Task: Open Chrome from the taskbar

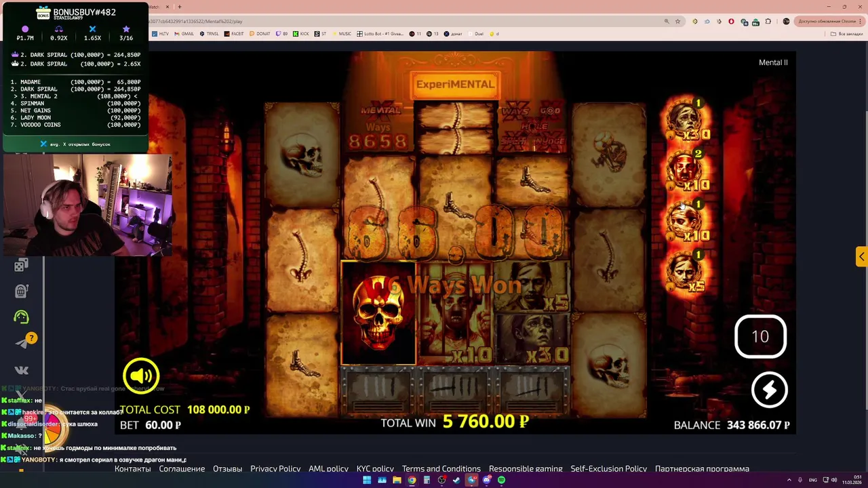Action: 412,480
